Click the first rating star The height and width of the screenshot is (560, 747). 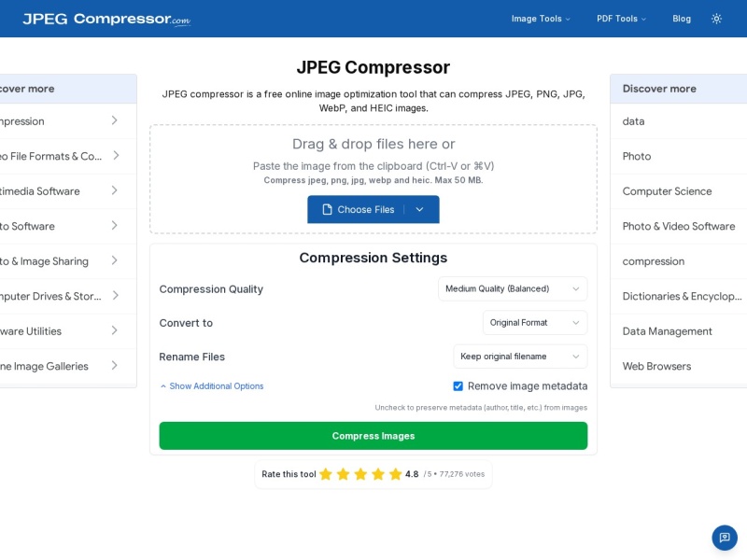tap(326, 474)
